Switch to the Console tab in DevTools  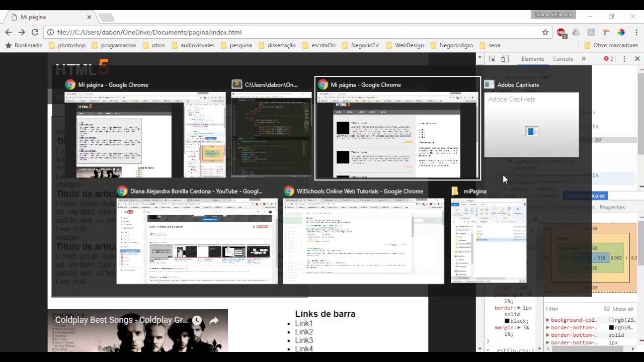click(563, 59)
